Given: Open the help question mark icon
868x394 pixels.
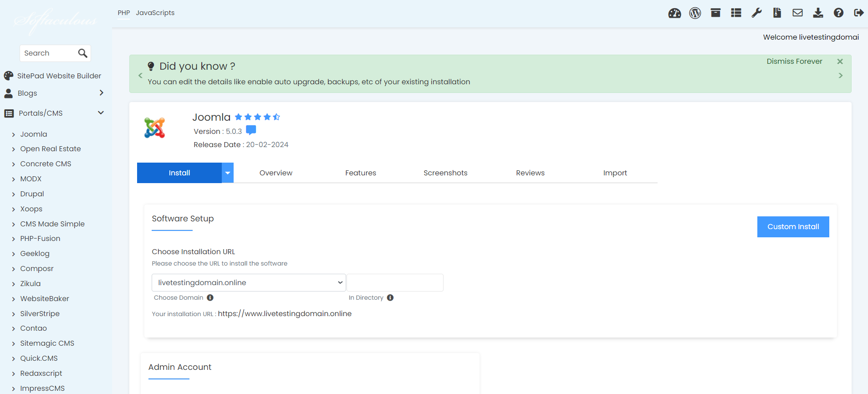Looking at the screenshot, I should [x=838, y=13].
